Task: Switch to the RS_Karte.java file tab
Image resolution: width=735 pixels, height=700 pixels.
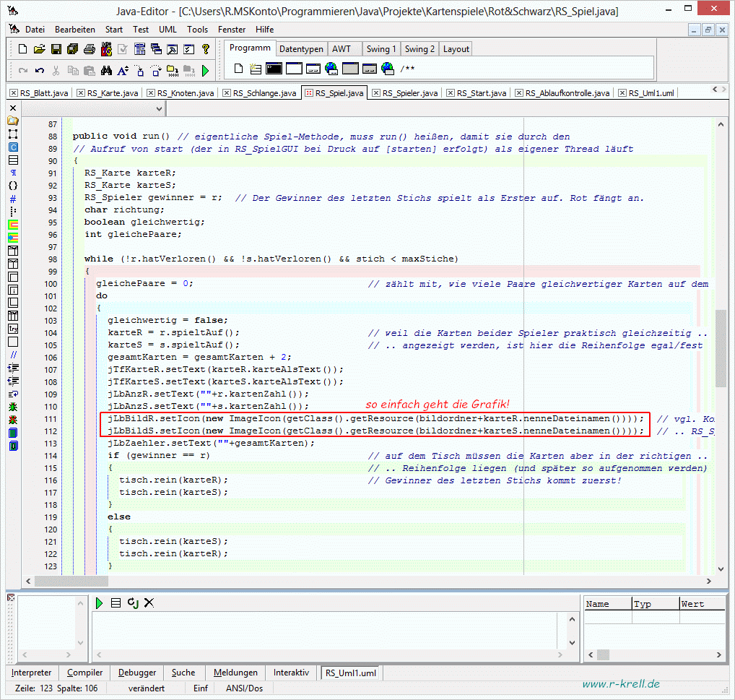Action: [113, 93]
